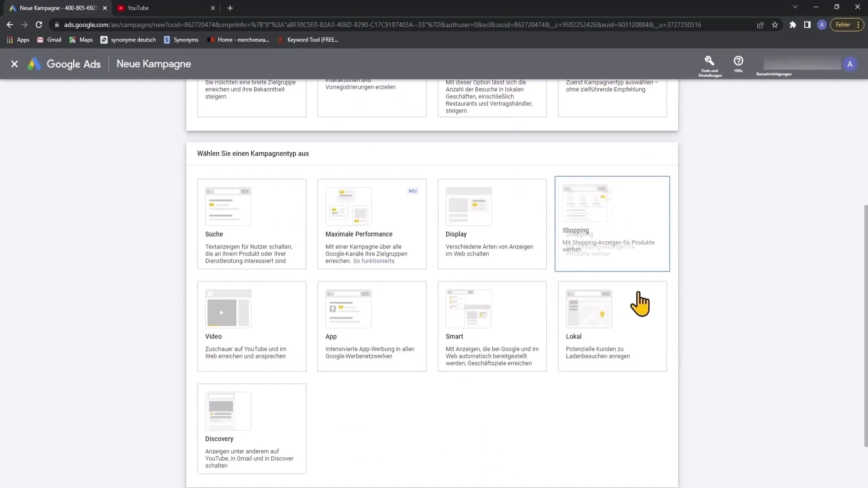
Task: Click the Suche card illustration thumbnail
Action: pyautogui.click(x=228, y=206)
